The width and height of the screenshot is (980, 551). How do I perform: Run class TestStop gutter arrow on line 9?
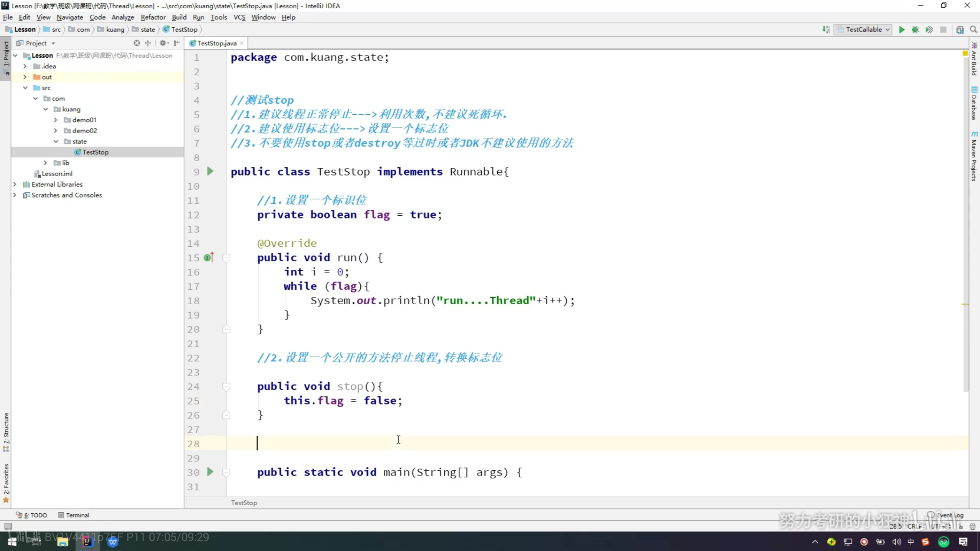tap(210, 171)
